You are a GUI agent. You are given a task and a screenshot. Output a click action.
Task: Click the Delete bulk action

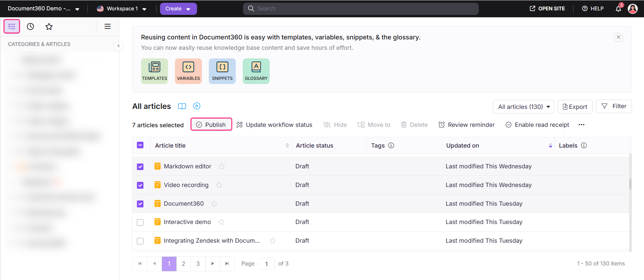coord(414,125)
